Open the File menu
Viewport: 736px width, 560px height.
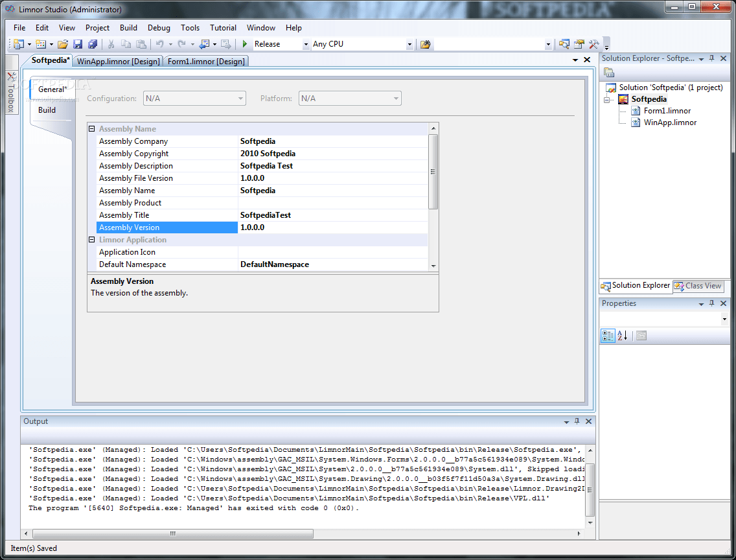pos(19,28)
